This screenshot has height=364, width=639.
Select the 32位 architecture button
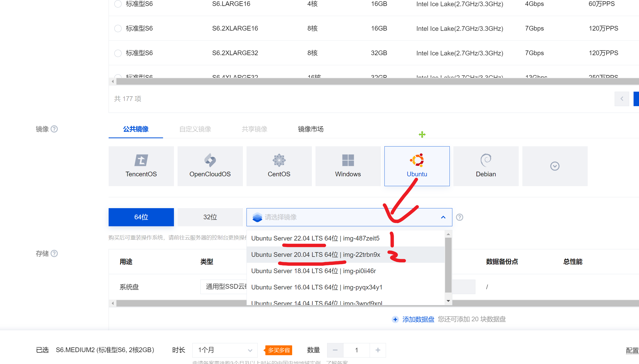210,217
